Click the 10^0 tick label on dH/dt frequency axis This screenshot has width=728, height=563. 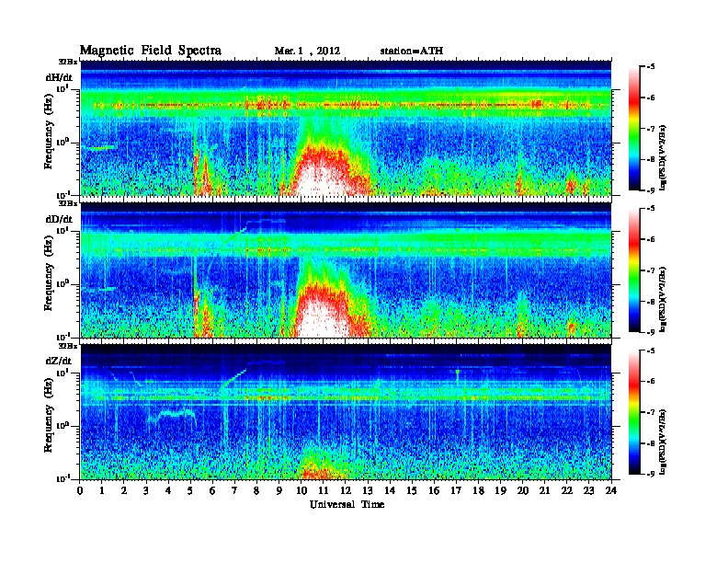pos(63,142)
